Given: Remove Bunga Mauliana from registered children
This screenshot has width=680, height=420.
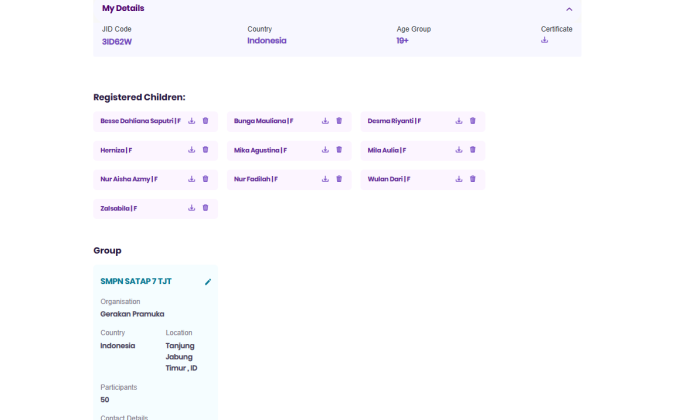Looking at the screenshot, I should click(339, 121).
